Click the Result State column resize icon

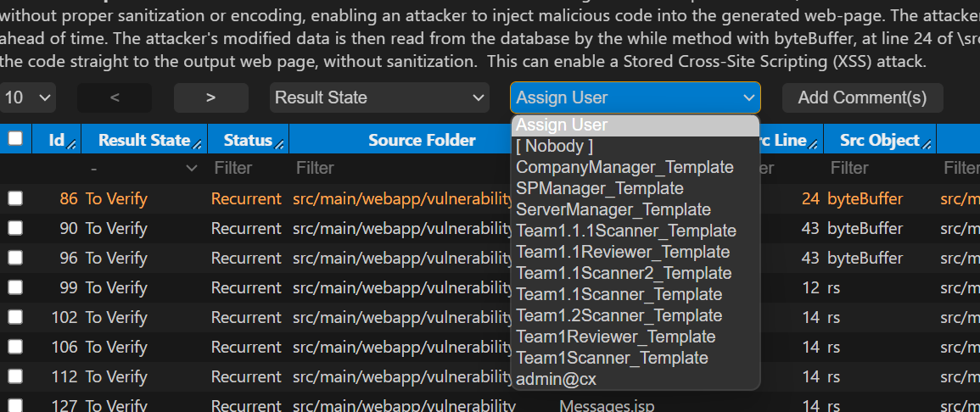(x=198, y=145)
